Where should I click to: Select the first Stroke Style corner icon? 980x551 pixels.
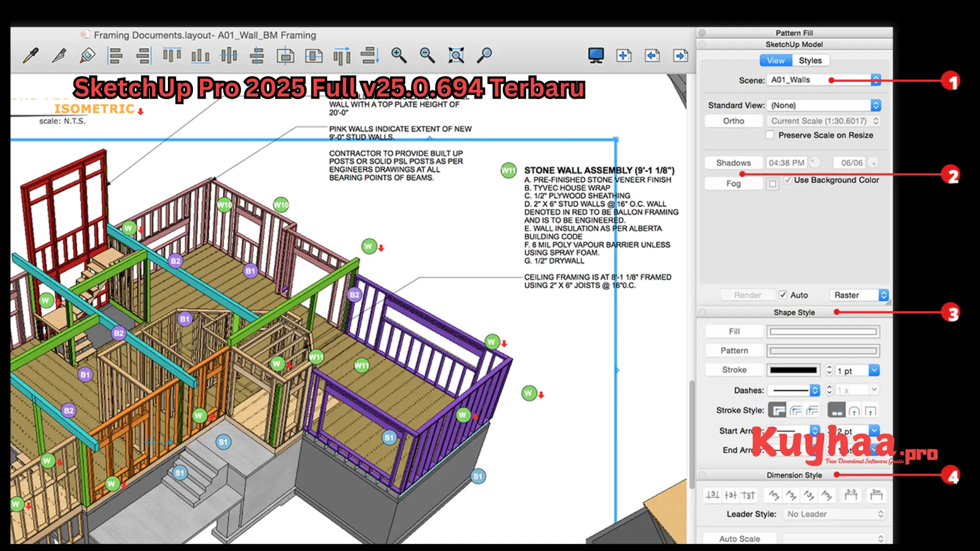click(777, 410)
